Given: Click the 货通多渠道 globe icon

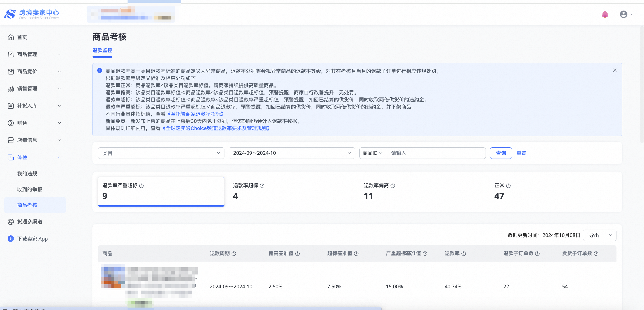Looking at the screenshot, I should point(11,222).
